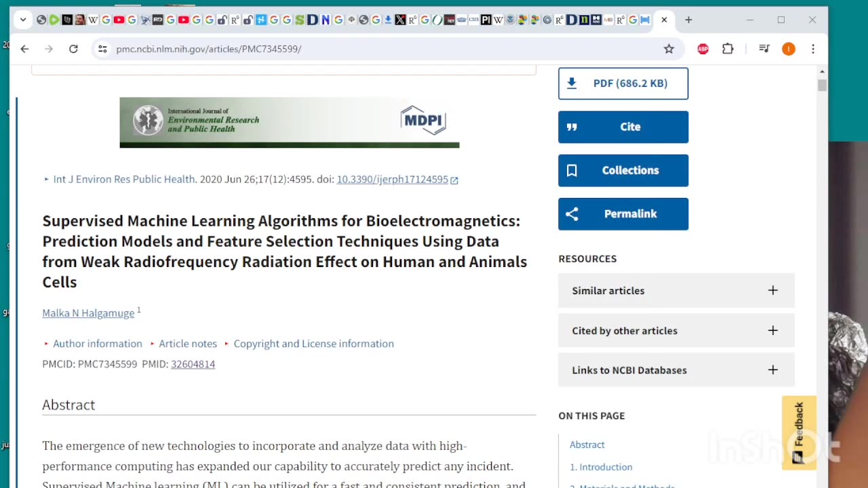
Task: Open author Malka N Halgamuge link
Action: click(x=88, y=313)
